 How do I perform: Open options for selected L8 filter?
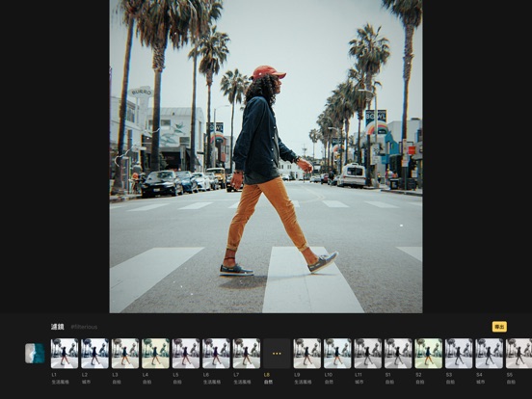(277, 353)
